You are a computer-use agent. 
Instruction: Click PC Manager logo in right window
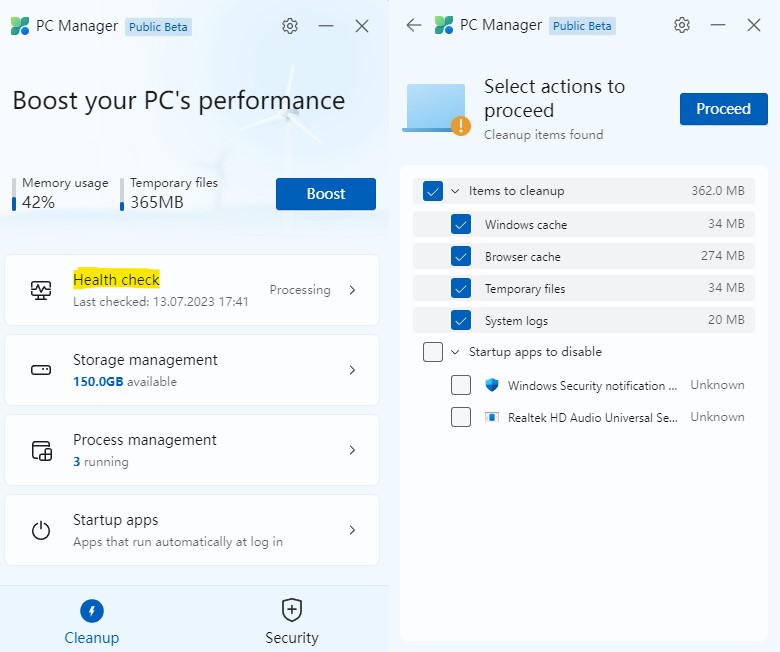[444, 25]
